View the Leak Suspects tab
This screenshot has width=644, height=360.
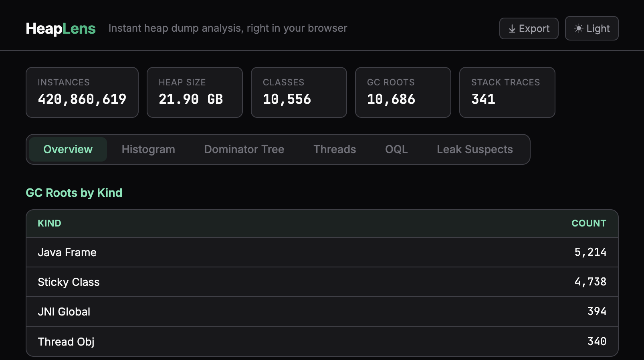474,150
